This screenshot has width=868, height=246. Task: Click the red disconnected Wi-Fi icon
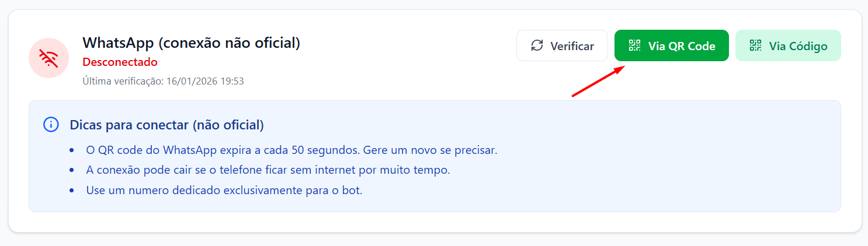tap(48, 58)
